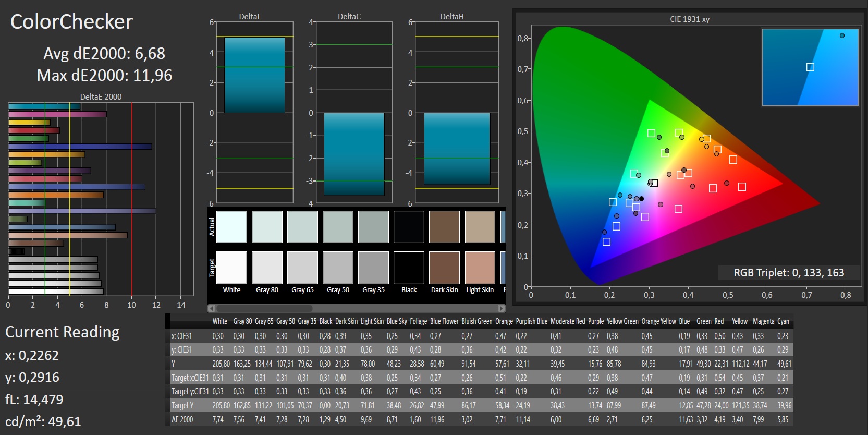
Task: Click the top bar in DeltaE 2000 chart
Action: tap(44, 106)
